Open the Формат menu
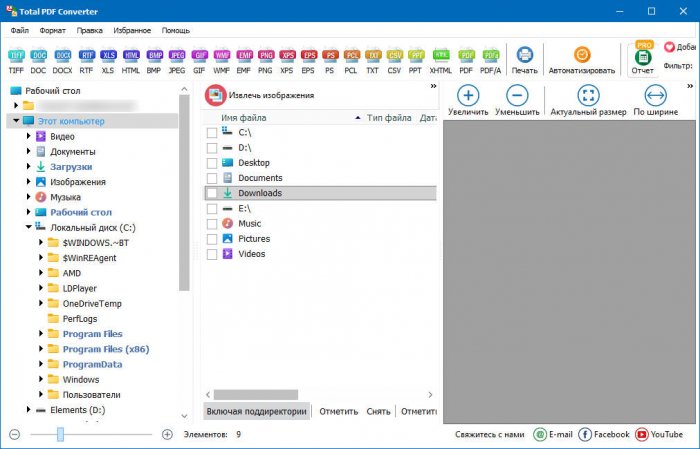This screenshot has width=700, height=449. 52,30
